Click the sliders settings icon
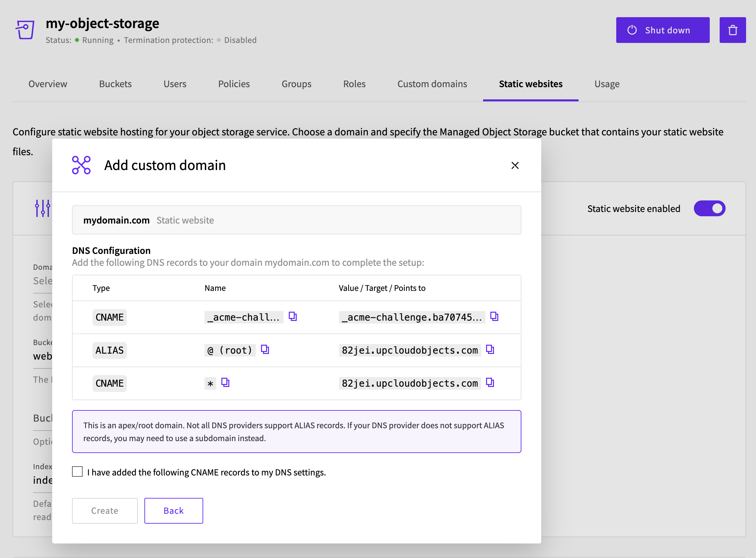Viewport: 756px width, 558px height. pyautogui.click(x=43, y=208)
